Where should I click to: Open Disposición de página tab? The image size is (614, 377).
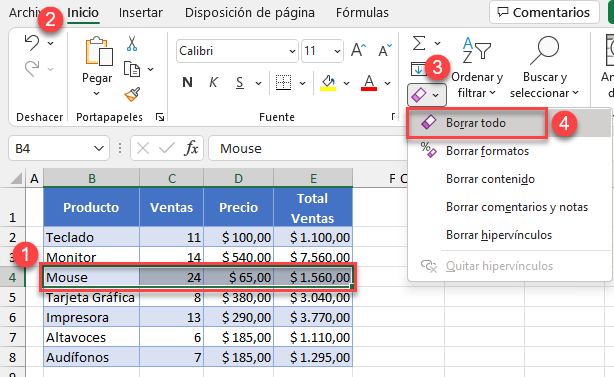pyautogui.click(x=250, y=13)
